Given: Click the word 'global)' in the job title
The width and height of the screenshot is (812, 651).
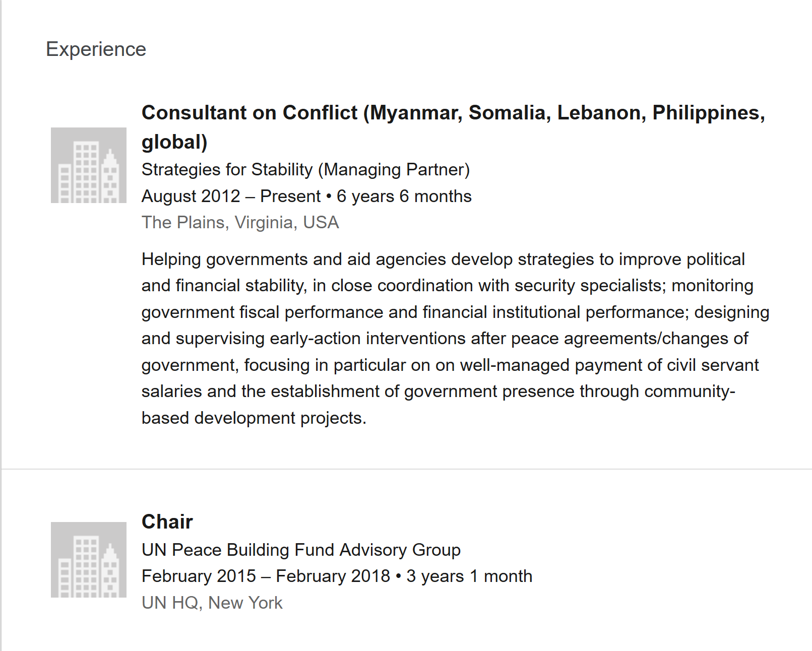Looking at the screenshot, I should [x=174, y=142].
